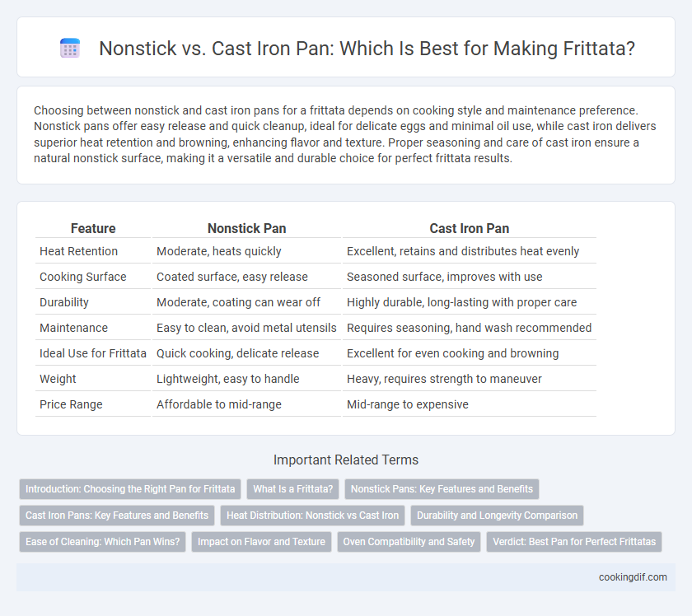Click 'Verdict: Best Pan for Perfect Frittatas' tag

pyautogui.click(x=574, y=542)
